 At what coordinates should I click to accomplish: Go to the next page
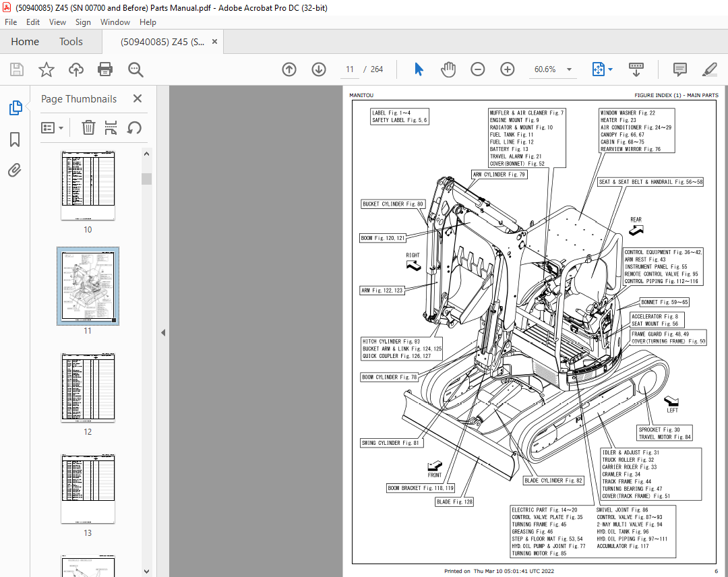[318, 69]
